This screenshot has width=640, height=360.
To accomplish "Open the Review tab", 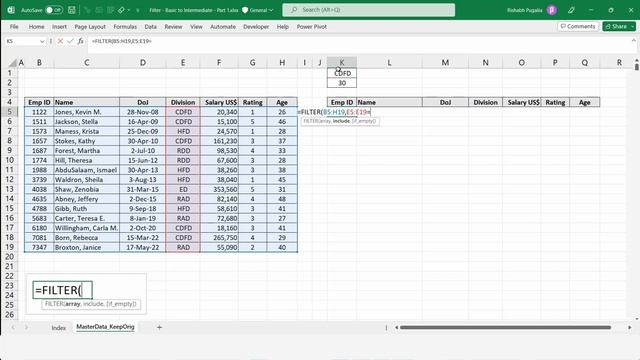I will (x=173, y=27).
